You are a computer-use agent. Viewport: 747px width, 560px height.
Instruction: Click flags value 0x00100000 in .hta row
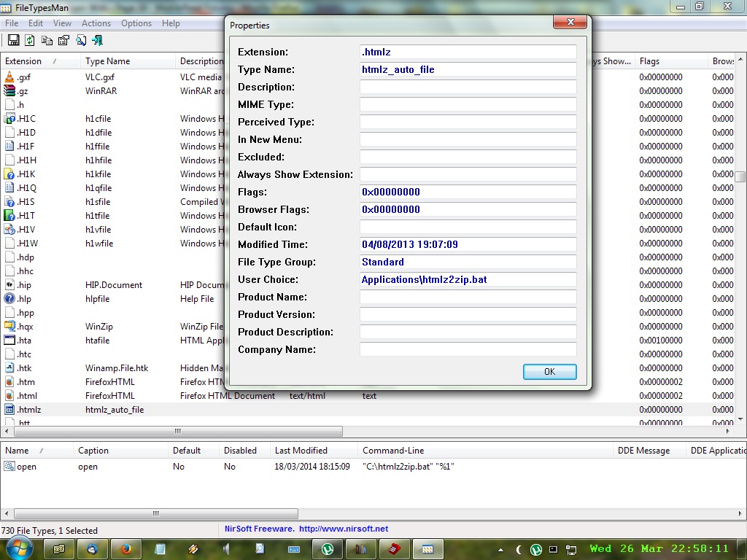661,340
